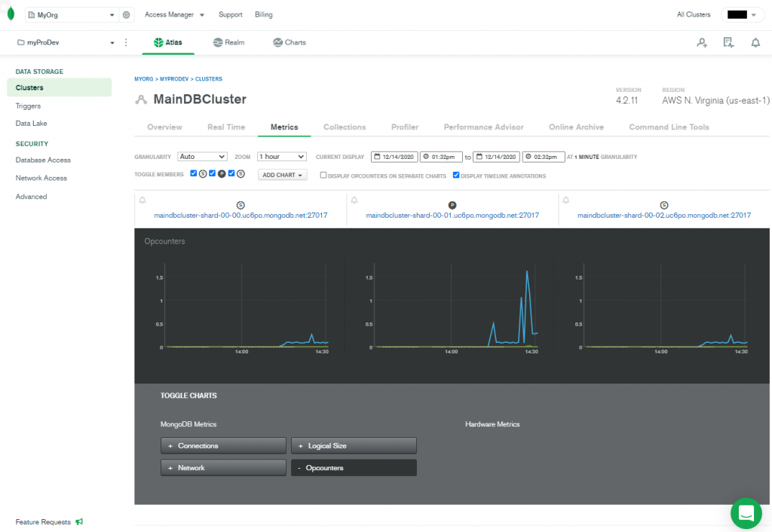This screenshot has width=772, height=532.
Task: Open the Command Line Tools tab
Action: tap(669, 127)
